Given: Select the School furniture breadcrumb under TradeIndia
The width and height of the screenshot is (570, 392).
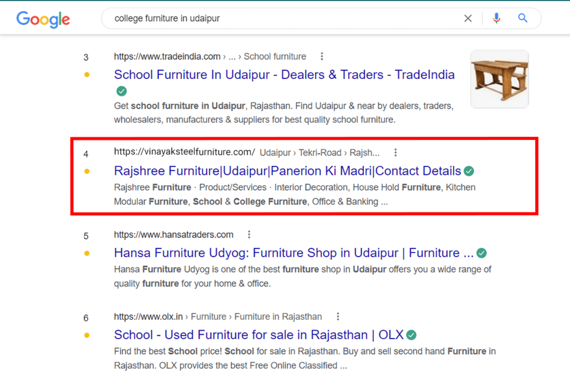Looking at the screenshot, I should [275, 56].
